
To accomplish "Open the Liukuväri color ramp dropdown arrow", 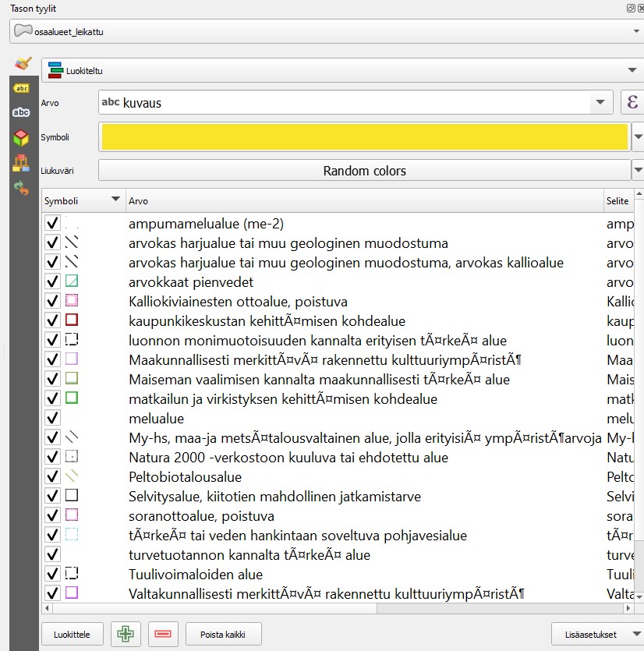I will tap(639, 170).
